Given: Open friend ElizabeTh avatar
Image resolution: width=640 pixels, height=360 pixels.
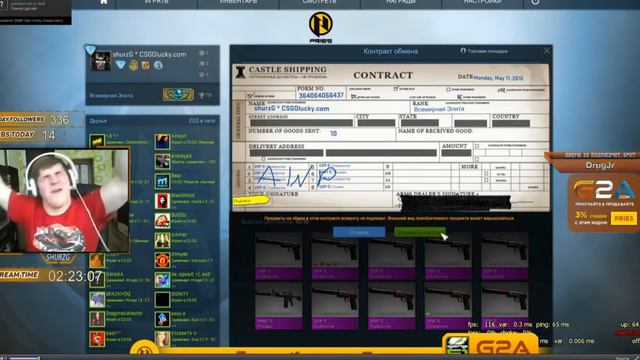Looking at the screenshot, I should (162, 338).
